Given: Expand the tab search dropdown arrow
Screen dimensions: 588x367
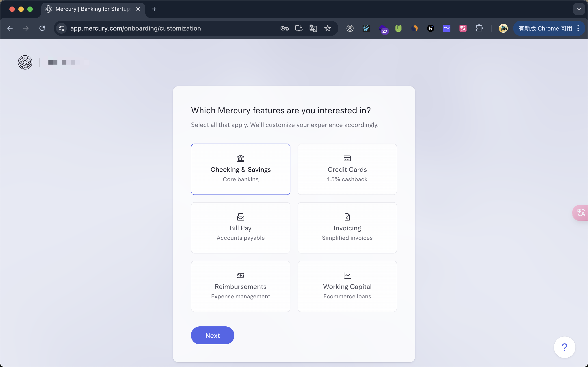Looking at the screenshot, I should pos(579,9).
